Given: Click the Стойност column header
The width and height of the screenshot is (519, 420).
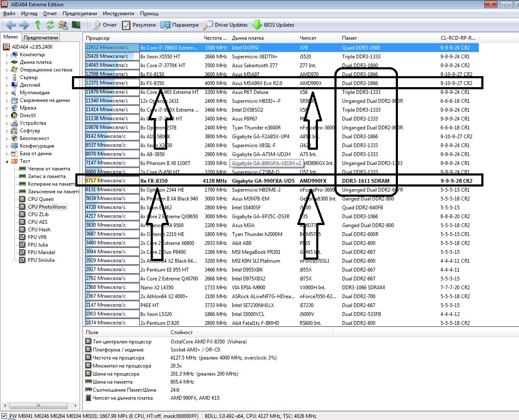Looking at the screenshot, I should (x=251, y=332).
